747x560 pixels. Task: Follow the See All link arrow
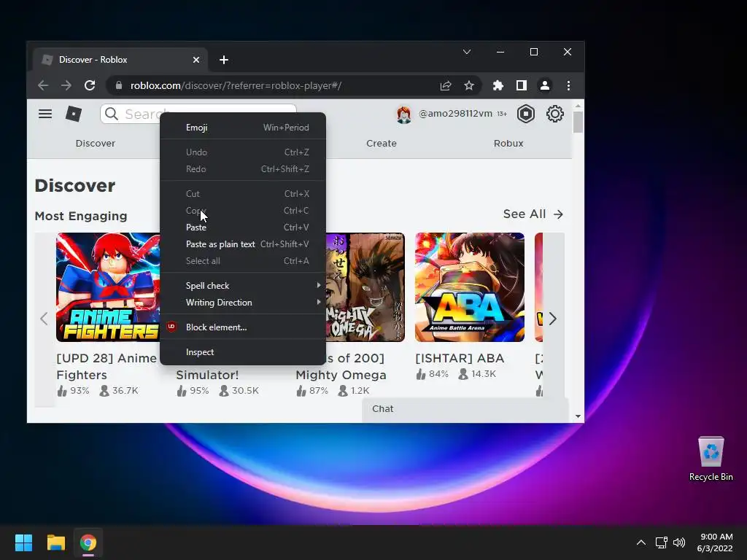tap(559, 214)
